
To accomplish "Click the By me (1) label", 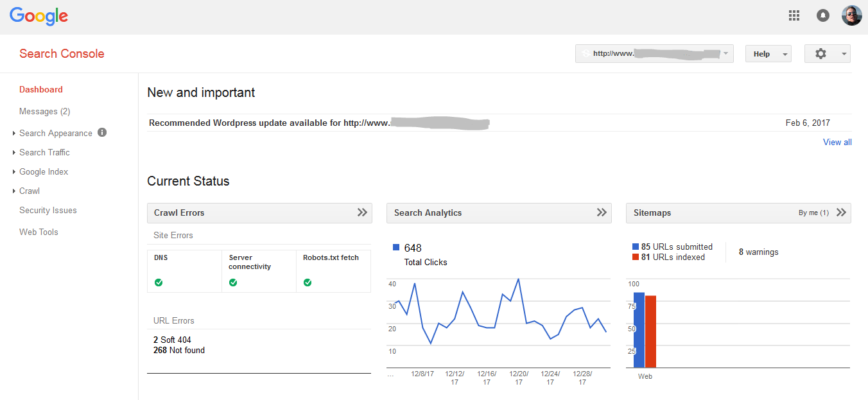I will (813, 213).
